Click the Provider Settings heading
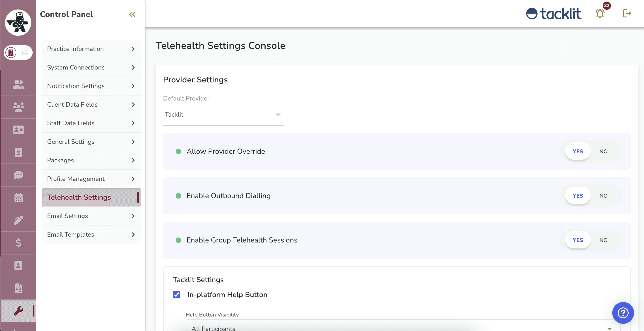 click(195, 80)
